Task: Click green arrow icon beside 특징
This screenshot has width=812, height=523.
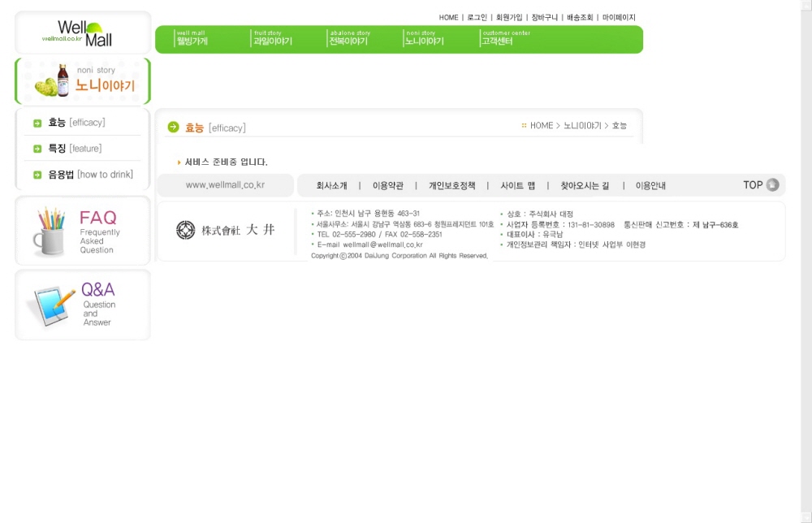Action: [x=37, y=149]
